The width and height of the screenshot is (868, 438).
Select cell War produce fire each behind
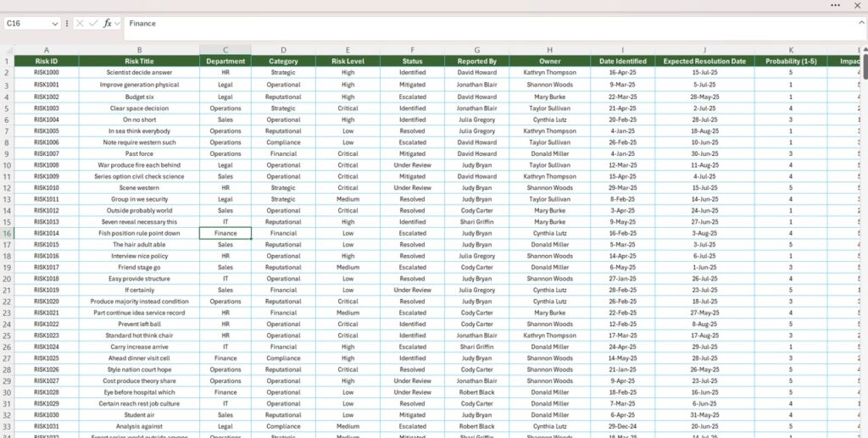point(140,165)
